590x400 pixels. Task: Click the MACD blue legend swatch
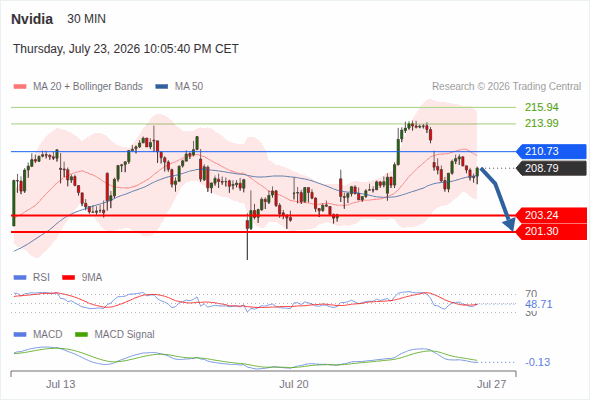click(20, 335)
